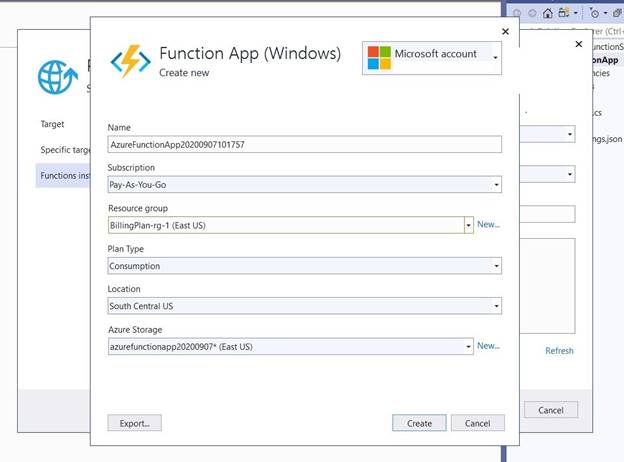Click the Function App lightning bolt icon
Image resolution: width=624 pixels, height=462 pixels.
[x=131, y=62]
